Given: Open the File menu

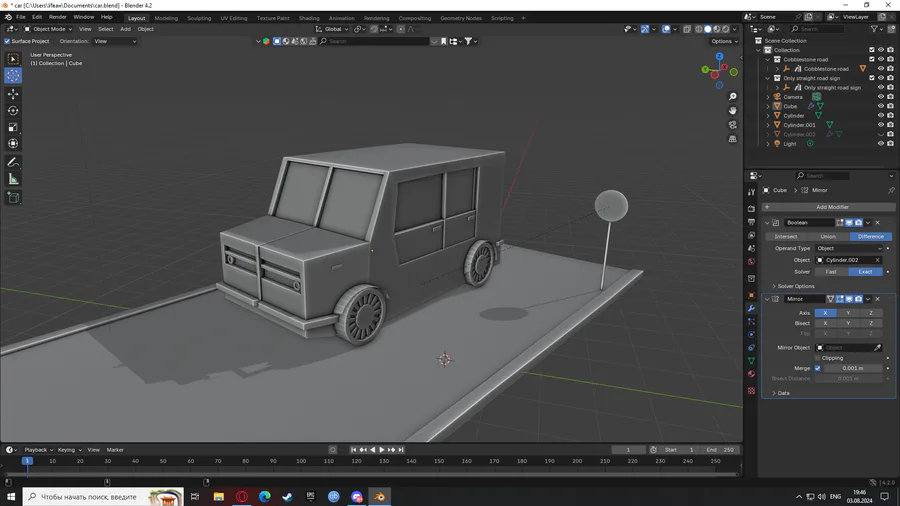Looking at the screenshot, I should (21, 17).
